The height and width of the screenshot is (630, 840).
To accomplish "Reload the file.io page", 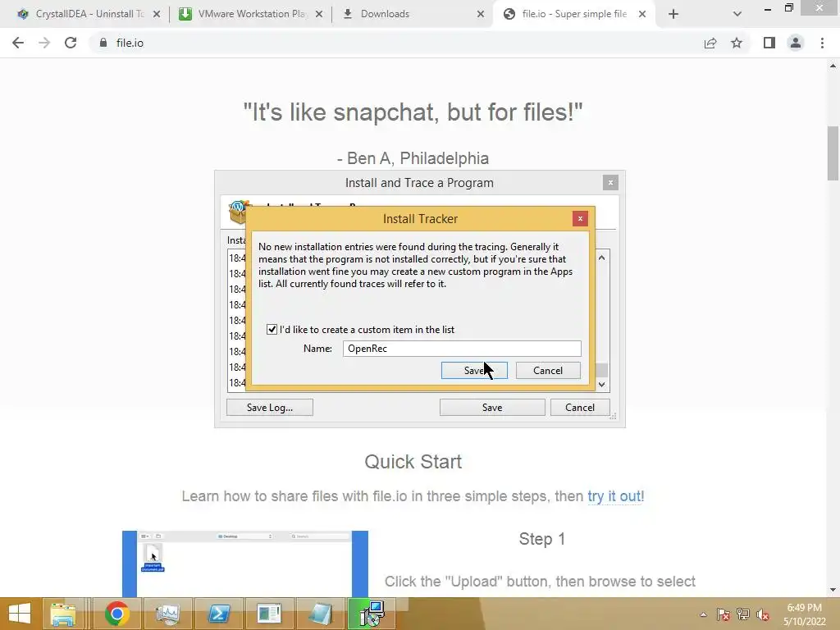I will coord(71,43).
